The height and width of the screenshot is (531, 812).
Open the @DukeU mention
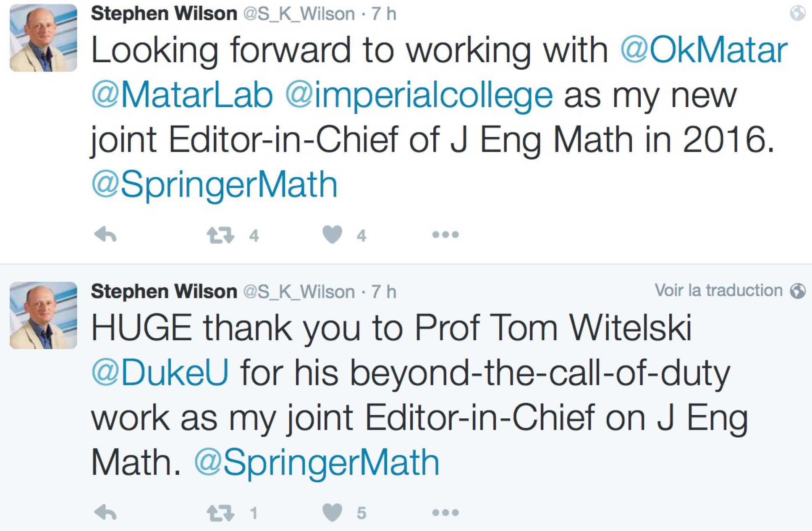pos(160,373)
